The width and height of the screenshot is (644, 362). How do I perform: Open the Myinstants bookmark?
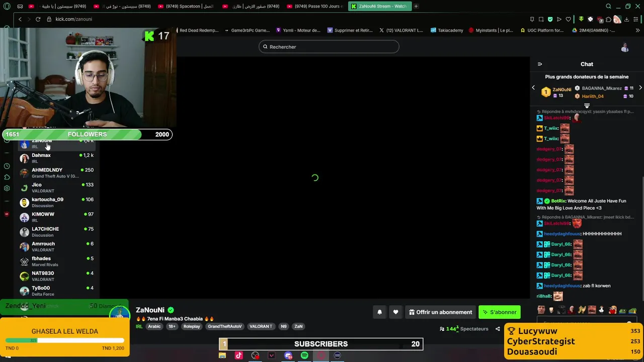[491, 30]
